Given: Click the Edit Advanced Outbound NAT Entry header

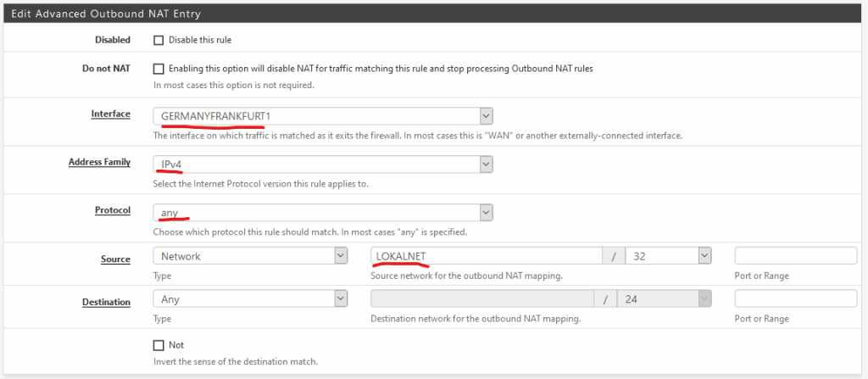Looking at the screenshot, I should coord(106,14).
